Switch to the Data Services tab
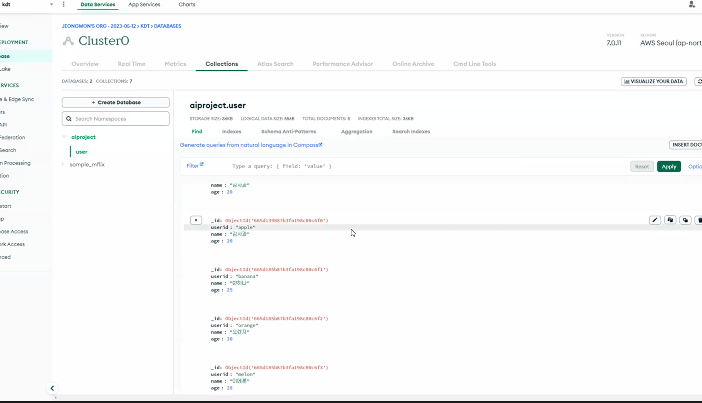702x403 pixels. (98, 4)
